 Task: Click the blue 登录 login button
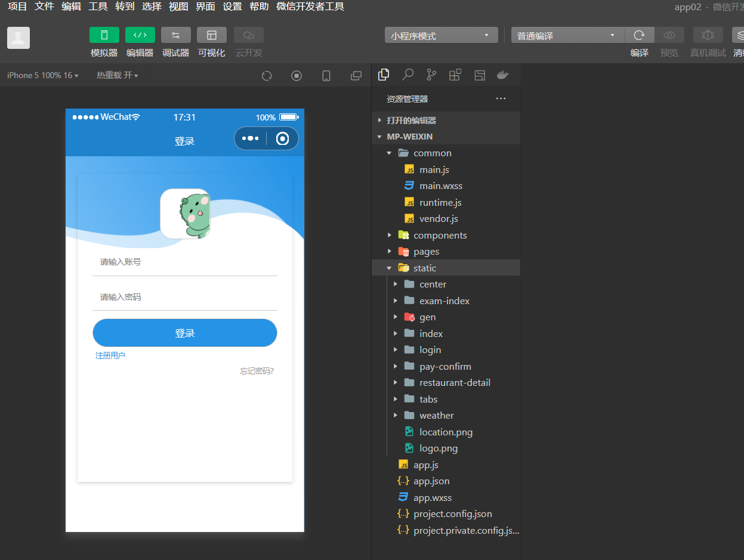tap(185, 333)
